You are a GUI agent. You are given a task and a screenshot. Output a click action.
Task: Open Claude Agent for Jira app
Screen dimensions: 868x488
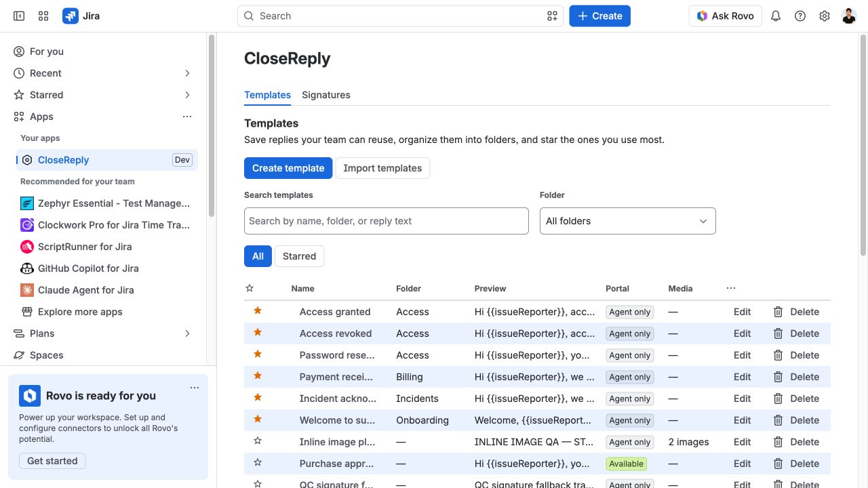click(x=107, y=290)
